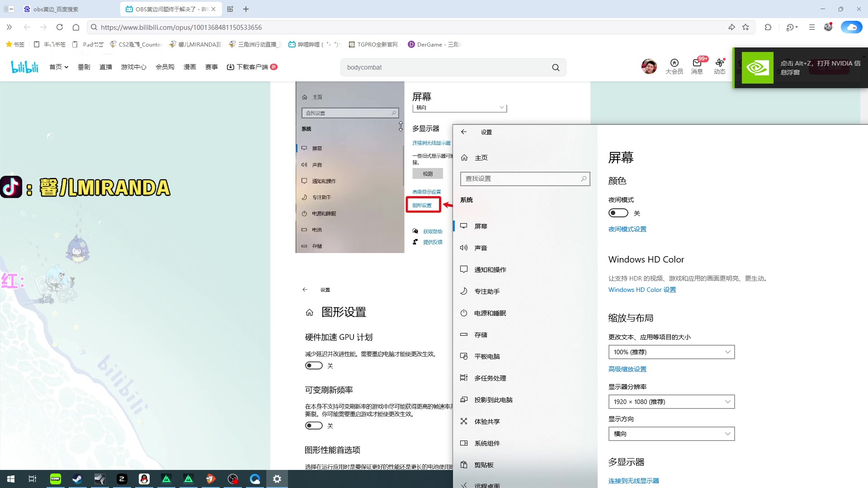Viewport: 868px width, 488px height.
Task: Click the browser address bar URL
Action: coord(181,27)
